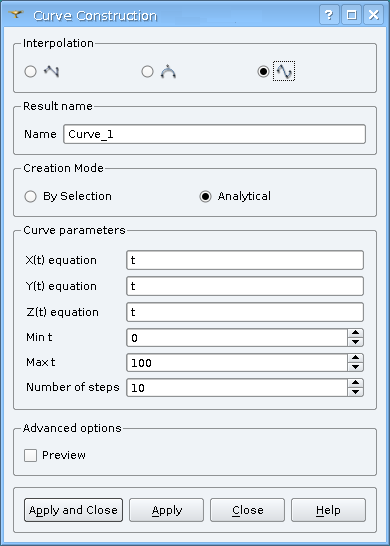Increase Number of steps with up arrow

(x=355, y=383)
